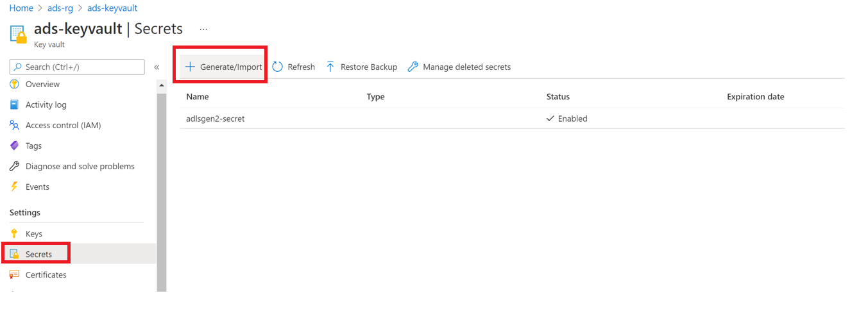Open Diagnose and solve problems menu item
Image resolution: width=868 pixels, height=309 pixels.
(x=80, y=166)
